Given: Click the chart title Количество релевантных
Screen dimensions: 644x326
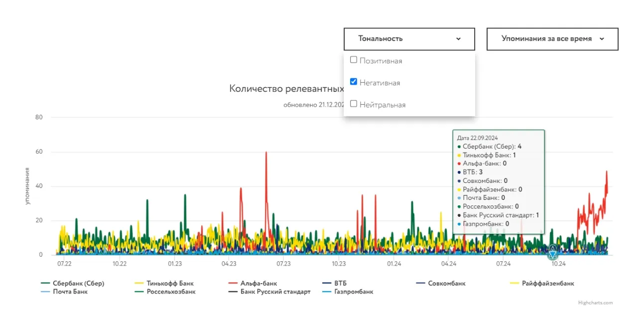Looking at the screenshot, I should [x=286, y=89].
